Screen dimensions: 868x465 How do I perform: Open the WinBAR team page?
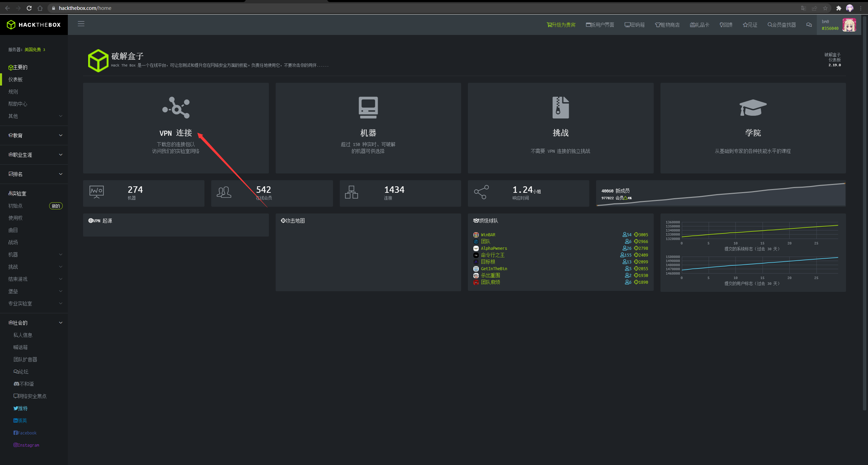488,235
